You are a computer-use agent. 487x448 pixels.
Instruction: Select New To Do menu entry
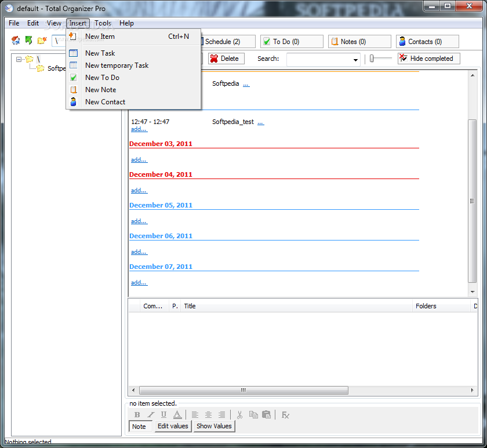click(133, 77)
